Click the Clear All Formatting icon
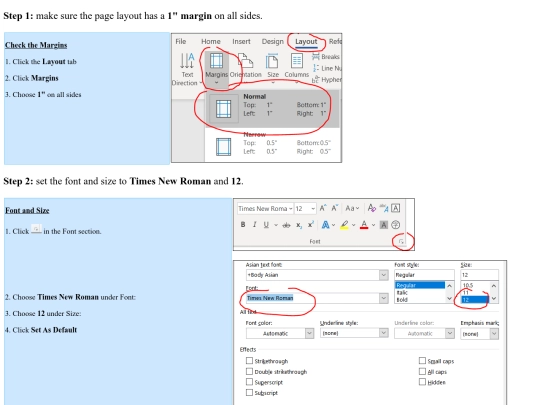Screen dimensions: 540x405 371,208
